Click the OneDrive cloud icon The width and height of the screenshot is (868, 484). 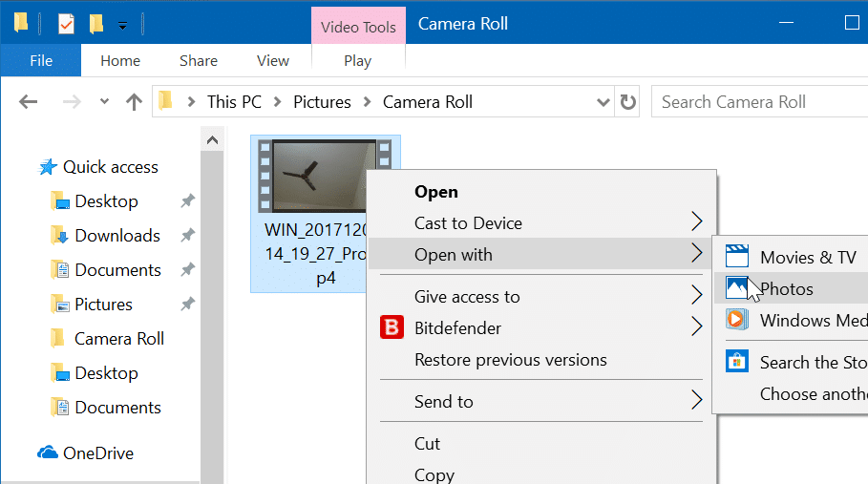48,452
